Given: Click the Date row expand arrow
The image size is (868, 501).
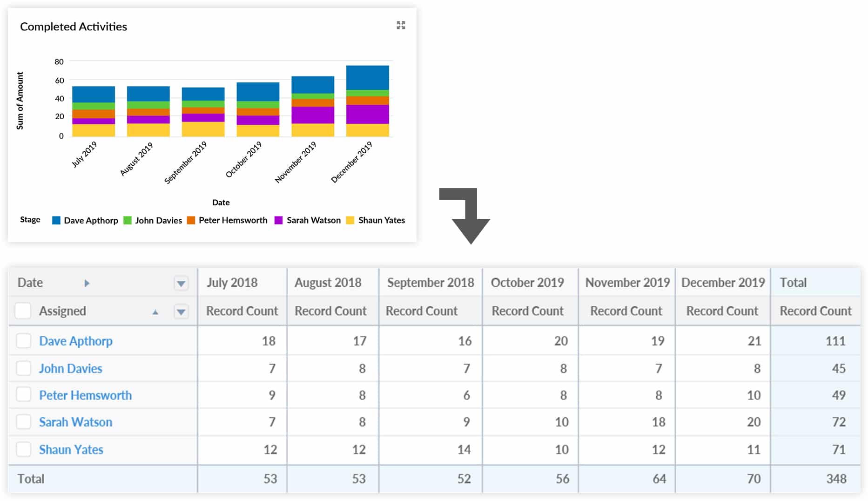Looking at the screenshot, I should [x=87, y=283].
